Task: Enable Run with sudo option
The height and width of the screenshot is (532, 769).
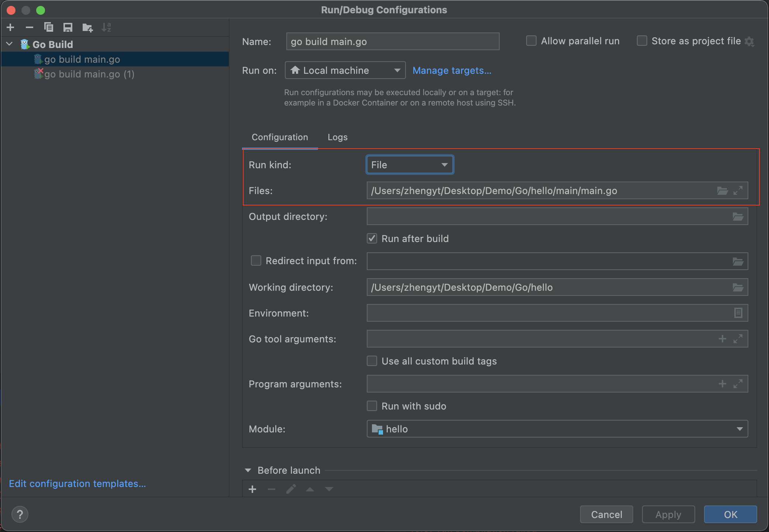Action: [372, 406]
